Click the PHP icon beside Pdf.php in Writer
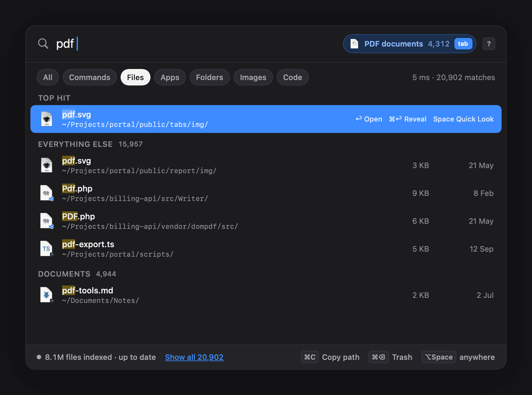The image size is (532, 395). 47,193
